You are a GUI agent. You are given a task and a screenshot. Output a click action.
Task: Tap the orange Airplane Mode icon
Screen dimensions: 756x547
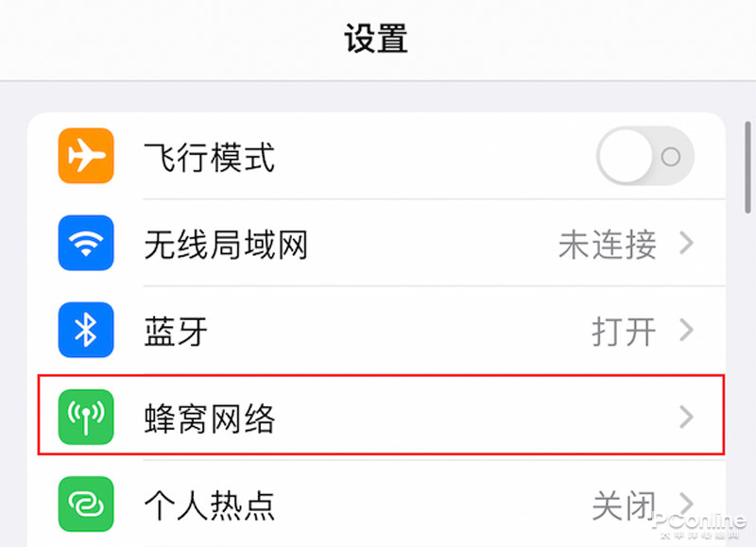[x=86, y=157]
